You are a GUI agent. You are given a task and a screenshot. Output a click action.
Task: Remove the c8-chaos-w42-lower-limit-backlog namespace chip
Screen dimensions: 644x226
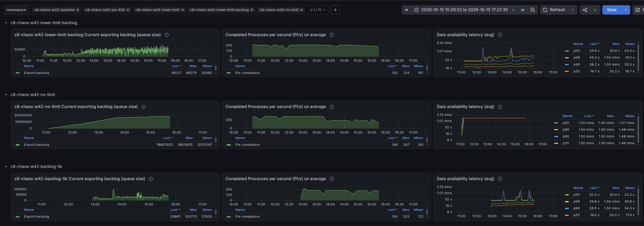click(252, 10)
